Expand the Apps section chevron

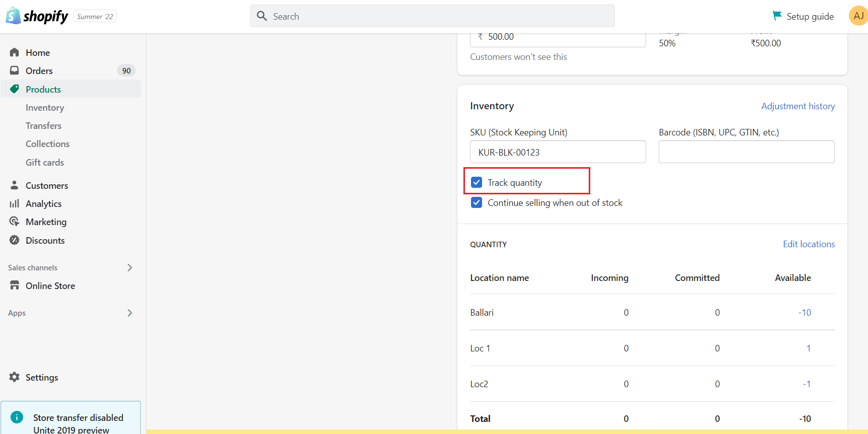pyautogui.click(x=129, y=313)
